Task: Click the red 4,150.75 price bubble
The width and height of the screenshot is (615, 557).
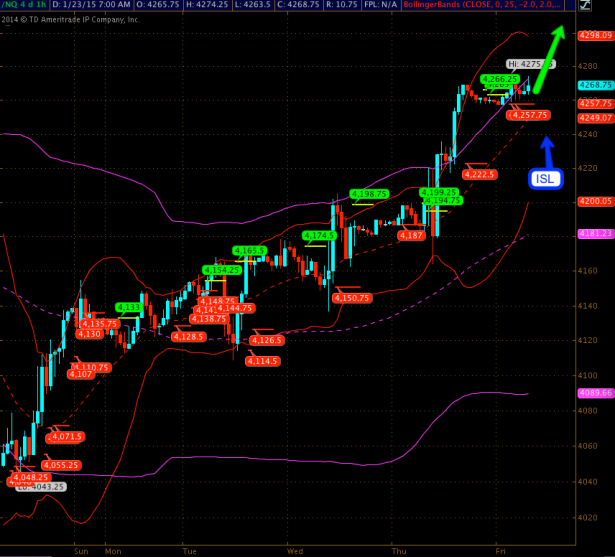Action: [352, 297]
